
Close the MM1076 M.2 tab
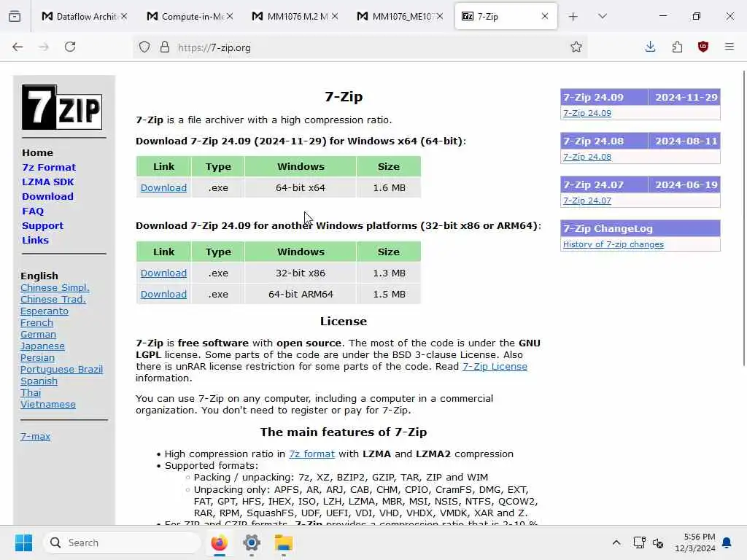[335, 16]
